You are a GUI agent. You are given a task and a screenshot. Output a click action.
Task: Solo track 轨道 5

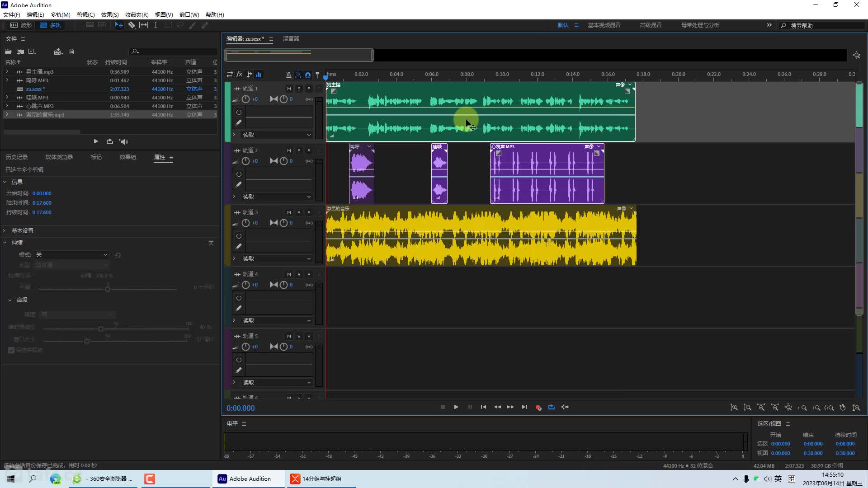[x=299, y=336]
